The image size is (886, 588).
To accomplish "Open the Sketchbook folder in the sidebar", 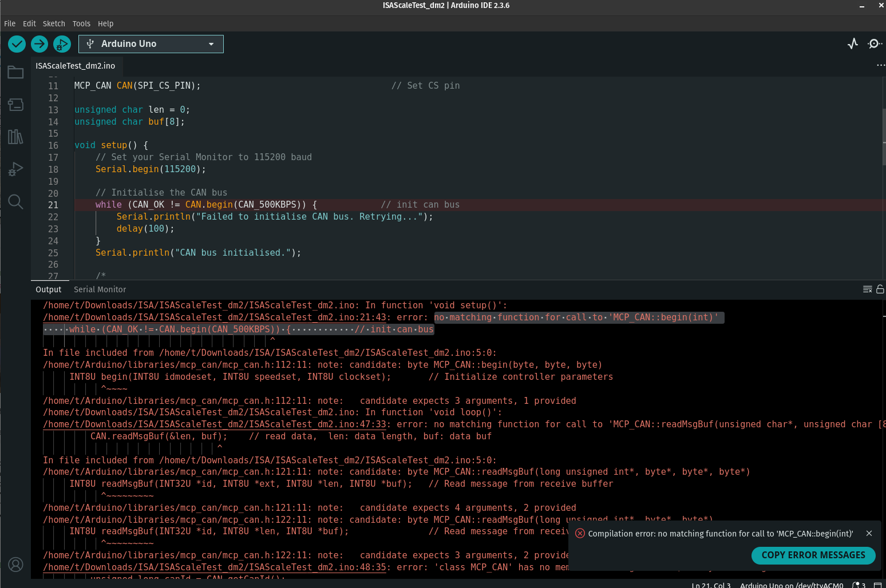I will tap(15, 73).
